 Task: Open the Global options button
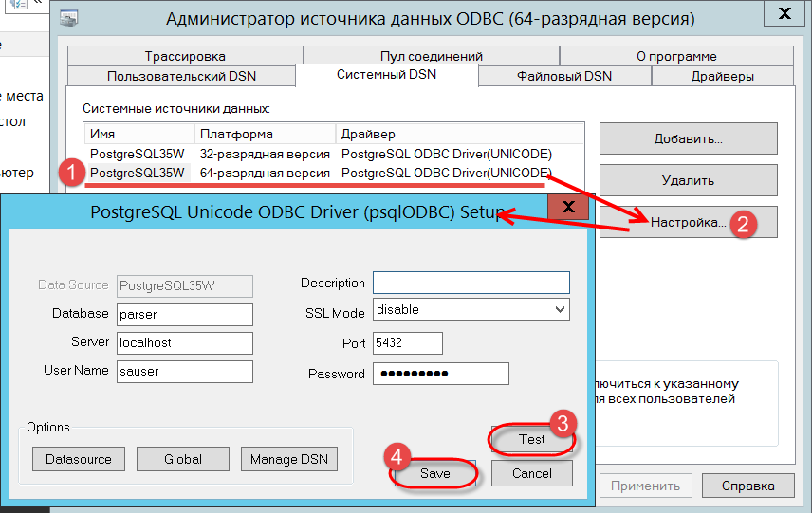pyautogui.click(x=183, y=459)
